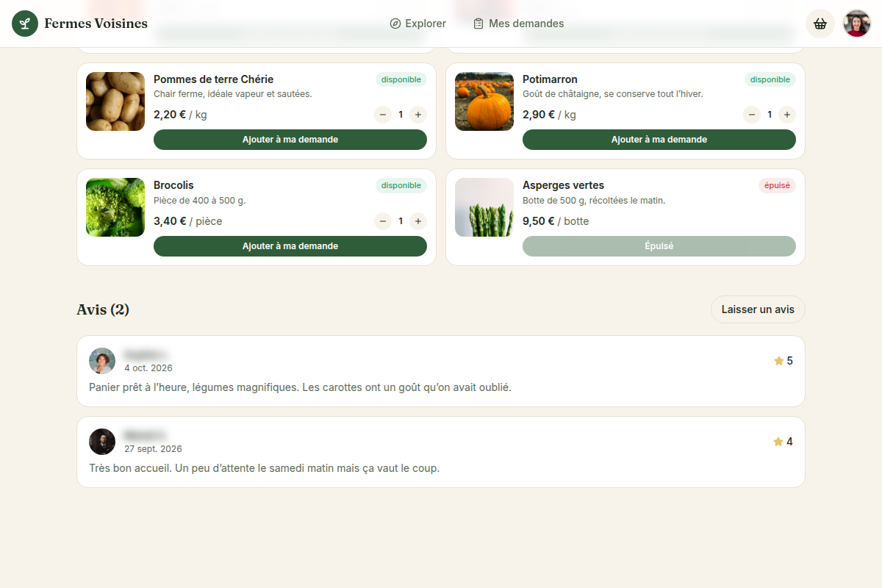Viewport: 882px width, 588px height.
Task: Click the review text starting "Très bon accueil"
Action: coord(264,468)
